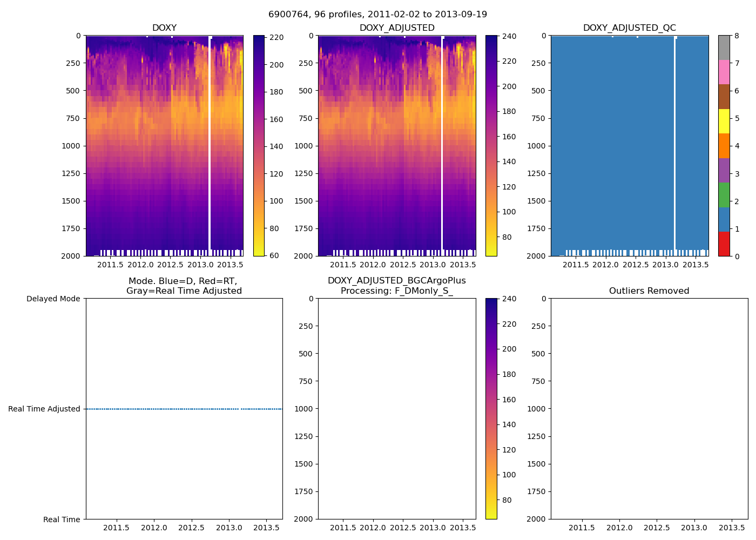Click the purple QC flag 3 swatch
Screen dimensions: 756x540
[x=724, y=170]
